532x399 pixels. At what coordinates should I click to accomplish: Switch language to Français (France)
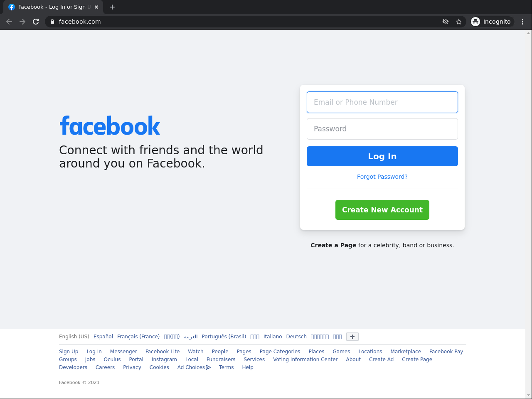click(x=138, y=337)
